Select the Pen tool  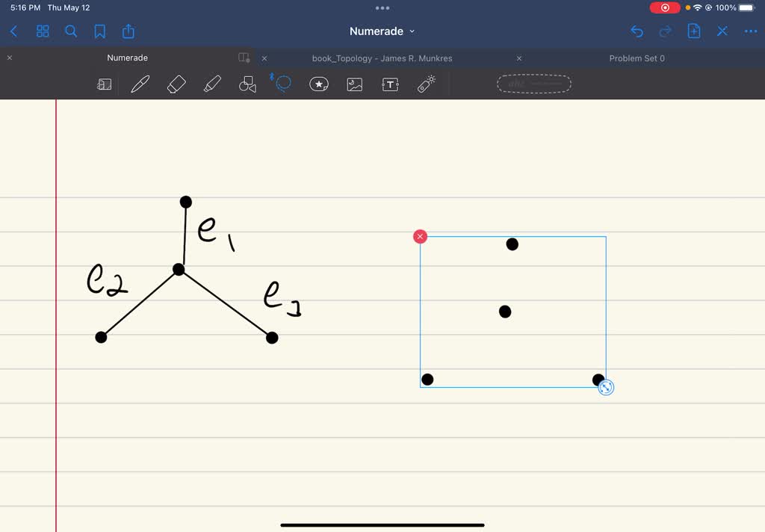(x=139, y=84)
